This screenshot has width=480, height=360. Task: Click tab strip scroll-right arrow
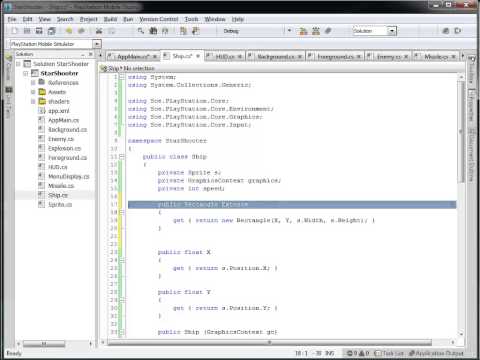point(463,55)
